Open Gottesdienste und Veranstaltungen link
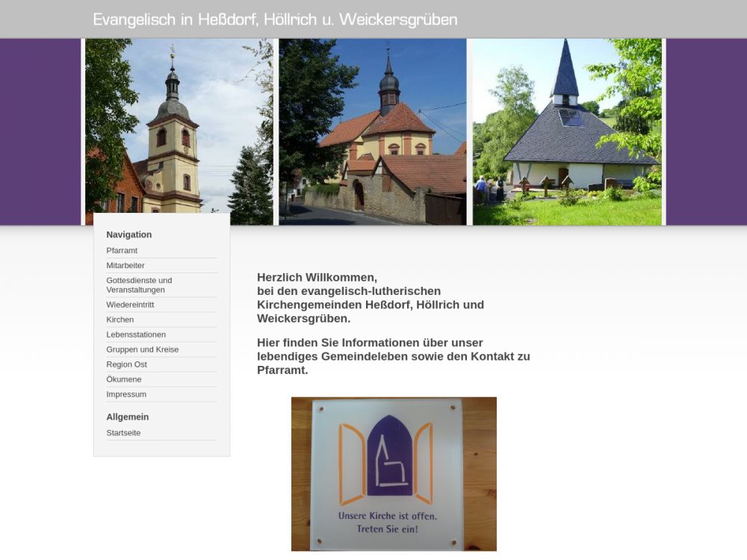Image resolution: width=747 pixels, height=560 pixels. tap(139, 285)
